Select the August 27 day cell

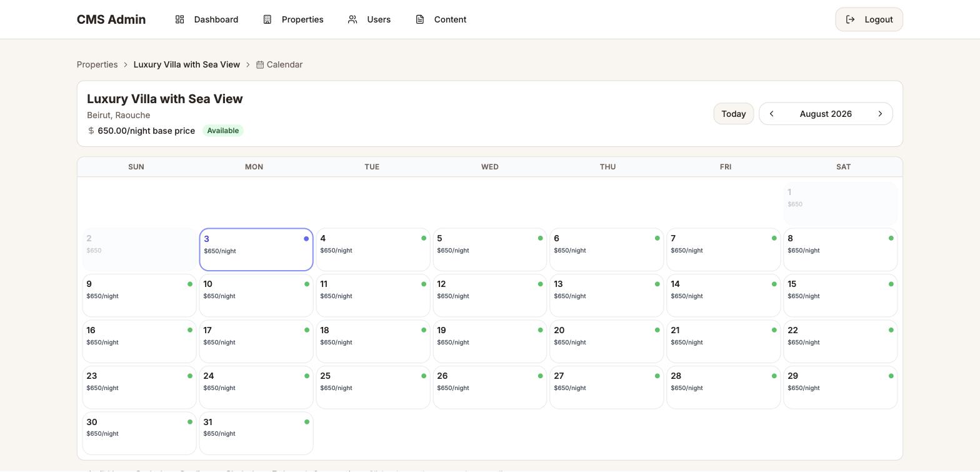coord(607,388)
